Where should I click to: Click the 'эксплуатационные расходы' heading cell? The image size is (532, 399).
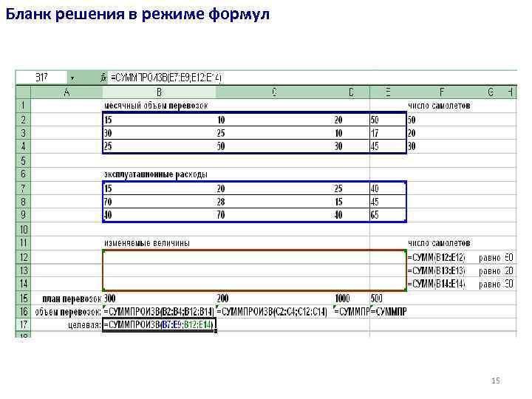(x=155, y=174)
